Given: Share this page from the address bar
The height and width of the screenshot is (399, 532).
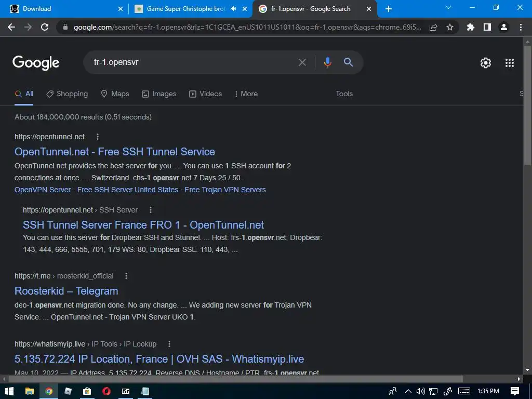Looking at the screenshot, I should [x=433, y=27].
